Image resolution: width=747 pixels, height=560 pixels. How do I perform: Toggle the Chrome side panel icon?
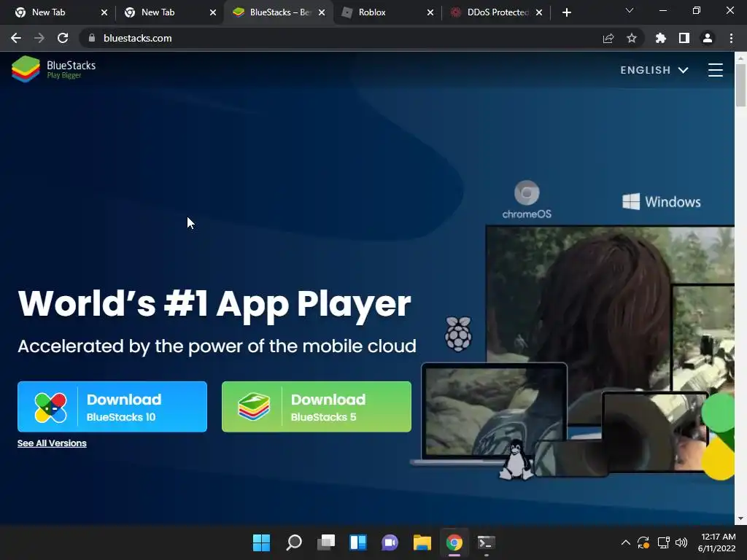684,38
